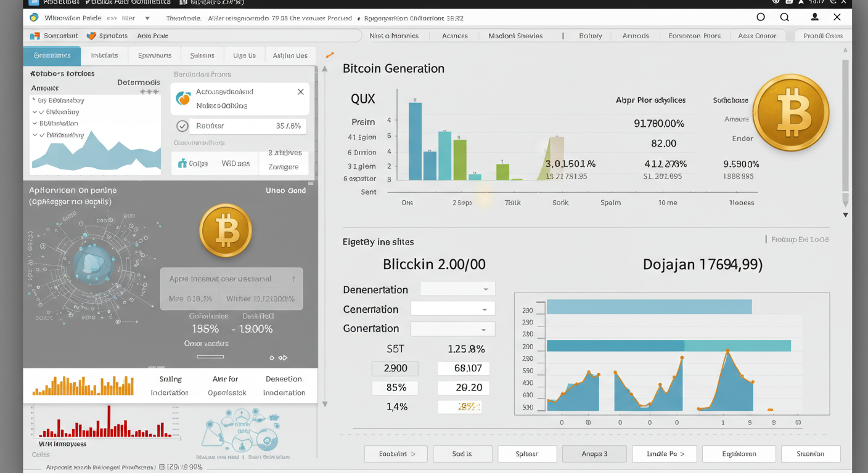The image size is (868, 473).
Task: Open the Gonertation dropdown
Action: (452, 329)
